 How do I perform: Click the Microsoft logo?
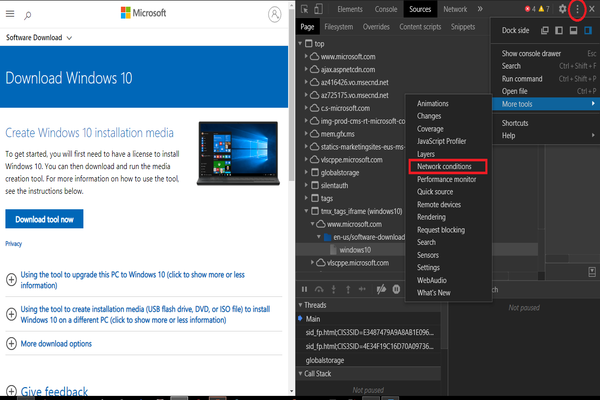(143, 13)
